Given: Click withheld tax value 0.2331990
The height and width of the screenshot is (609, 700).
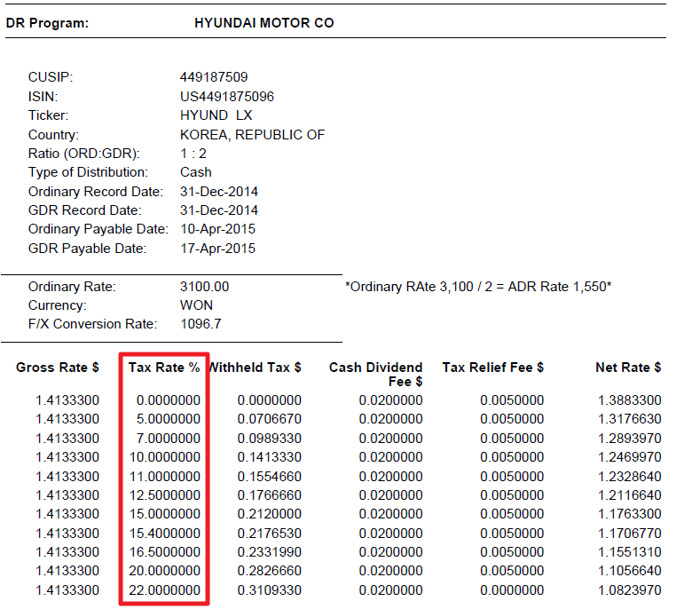Looking at the screenshot, I should [269, 552].
